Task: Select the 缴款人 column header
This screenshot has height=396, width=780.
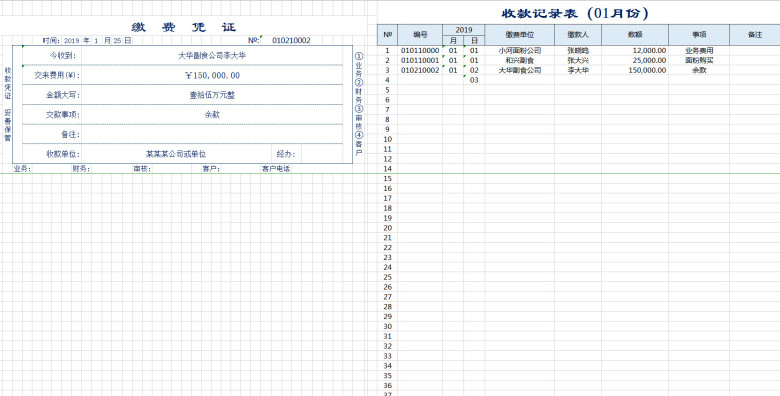Action: (x=578, y=35)
